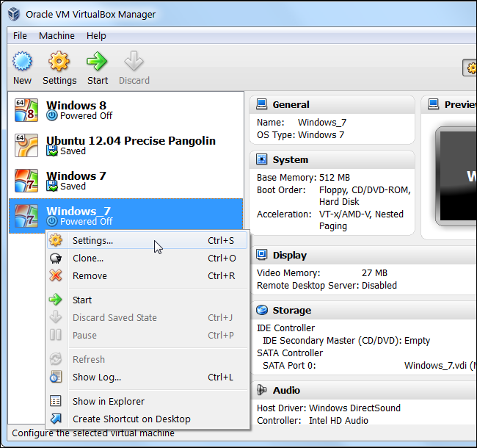The height and width of the screenshot is (448, 477).
Task: Click the System section header
Action: (x=290, y=160)
